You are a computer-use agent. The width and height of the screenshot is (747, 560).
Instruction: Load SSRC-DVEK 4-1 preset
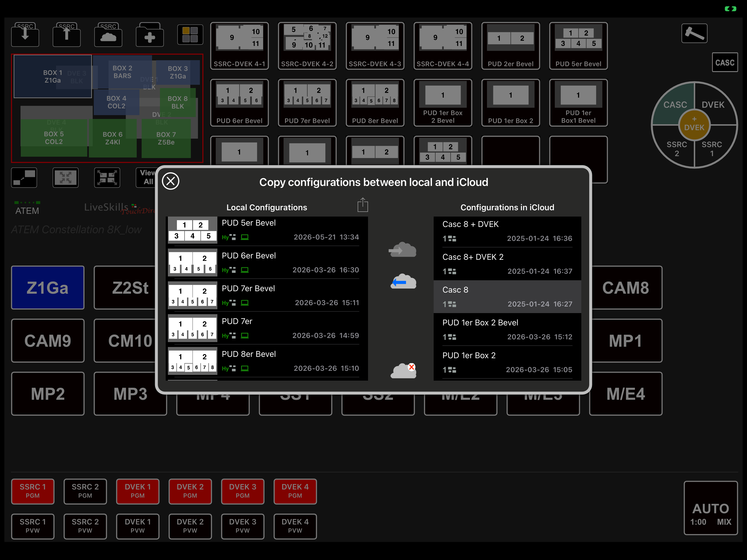click(x=240, y=46)
